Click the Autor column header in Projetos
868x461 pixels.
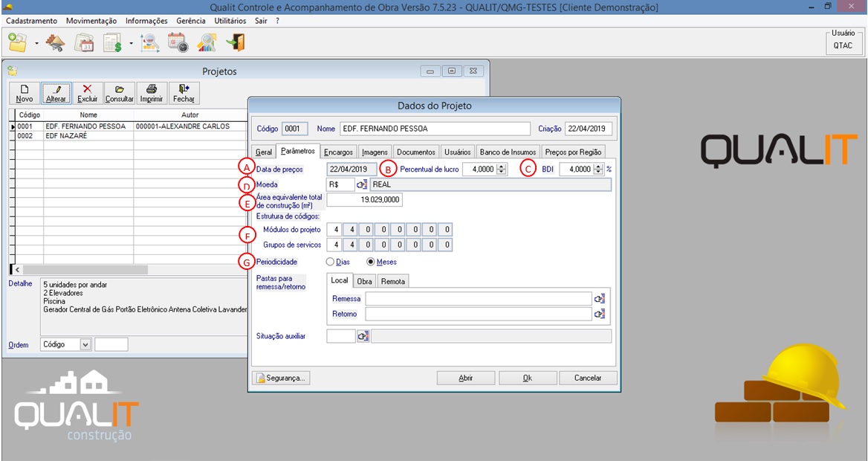(190, 115)
